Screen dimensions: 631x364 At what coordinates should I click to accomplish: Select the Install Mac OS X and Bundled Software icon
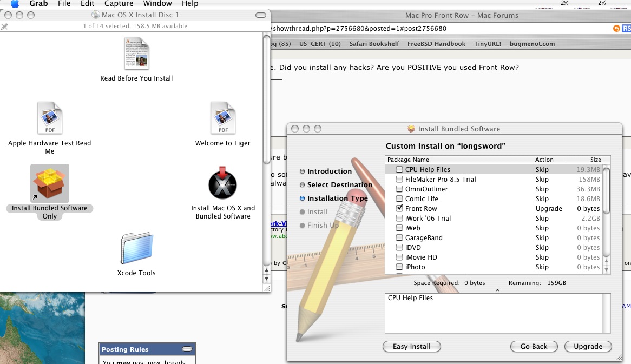pos(222,183)
